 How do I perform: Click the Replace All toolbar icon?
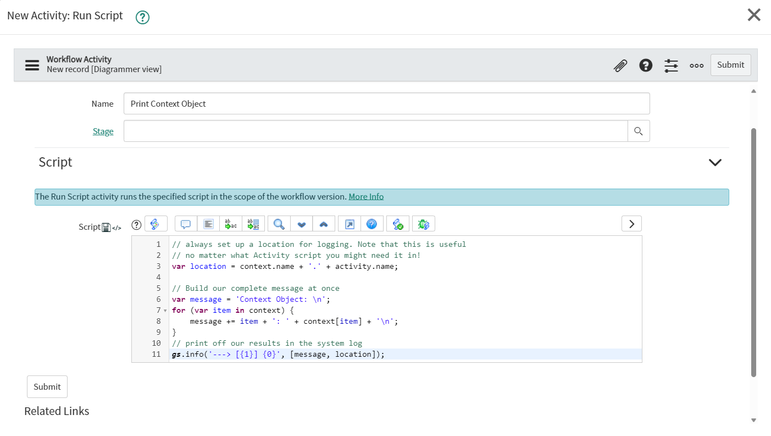tap(253, 224)
